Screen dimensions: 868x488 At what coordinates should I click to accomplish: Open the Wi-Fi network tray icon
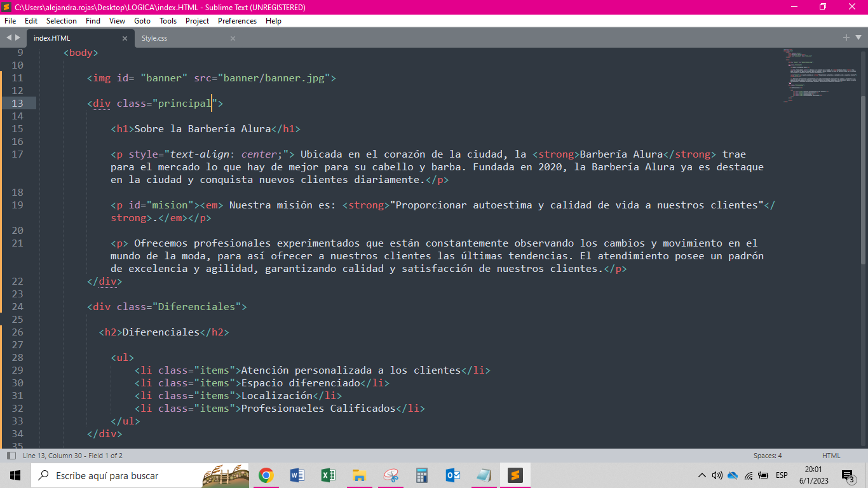(x=749, y=475)
